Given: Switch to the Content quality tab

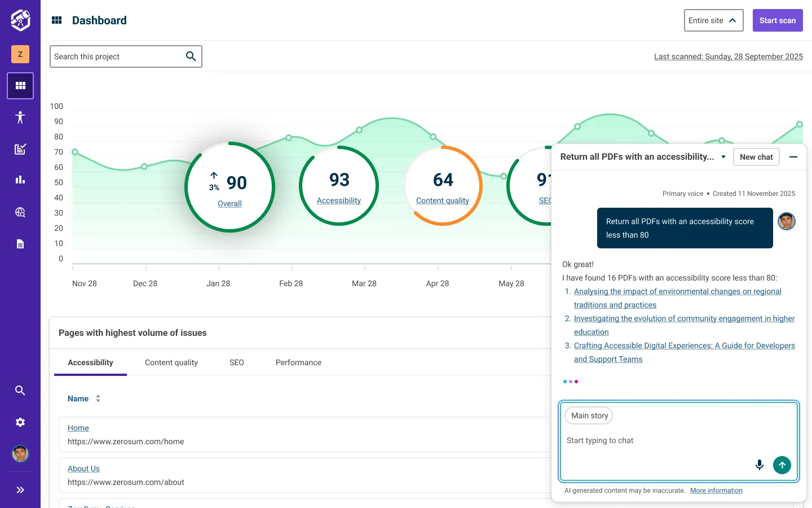Looking at the screenshot, I should [171, 362].
